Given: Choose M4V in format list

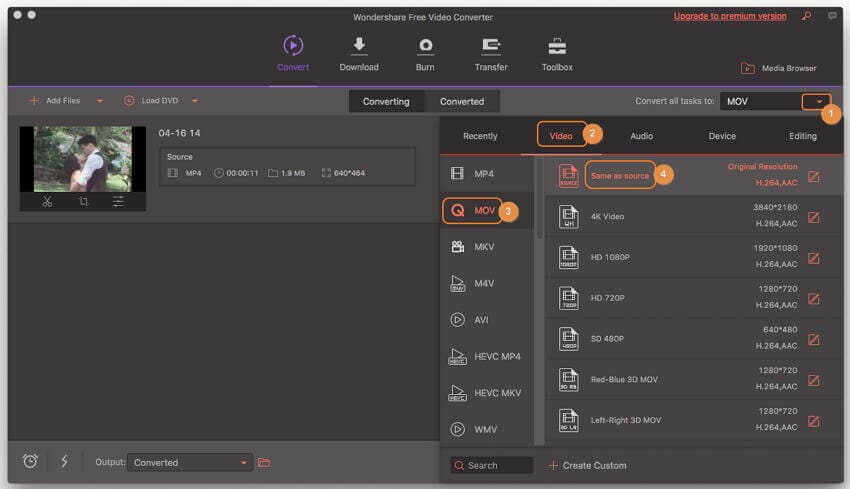Looking at the screenshot, I should click(x=487, y=283).
